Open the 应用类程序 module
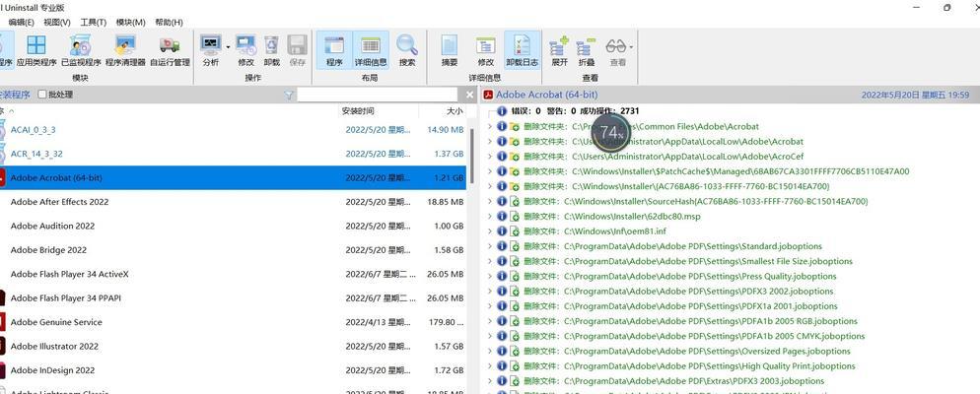Screen dimensions: 980x394 pyautogui.click(x=36, y=50)
